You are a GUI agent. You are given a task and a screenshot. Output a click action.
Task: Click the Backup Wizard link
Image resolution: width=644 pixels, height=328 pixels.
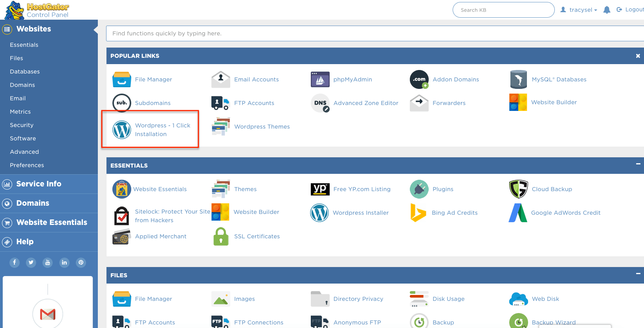554,322
